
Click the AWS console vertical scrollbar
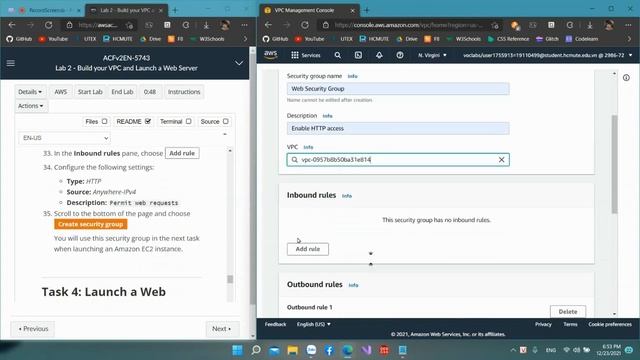614,164
